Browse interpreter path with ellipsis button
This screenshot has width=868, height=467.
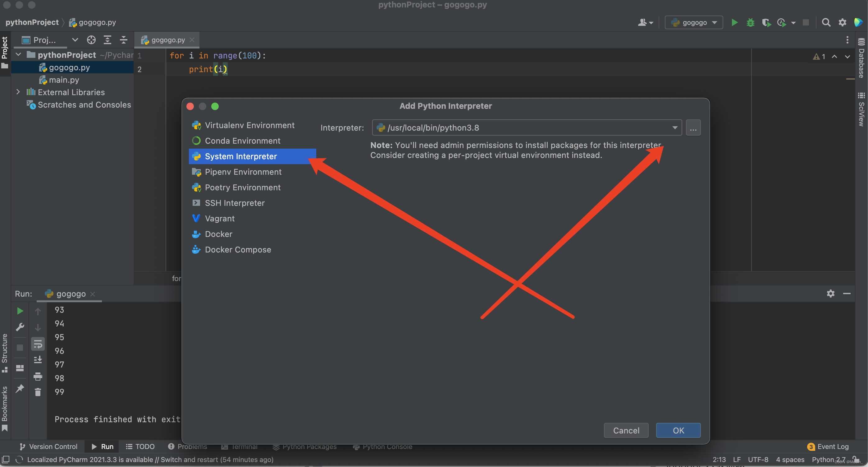pos(693,128)
